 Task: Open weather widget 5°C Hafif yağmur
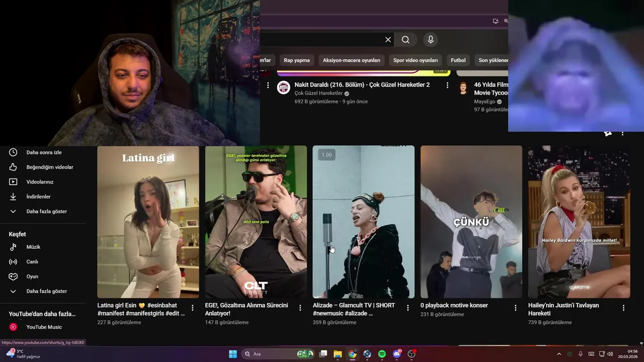tap(23, 354)
